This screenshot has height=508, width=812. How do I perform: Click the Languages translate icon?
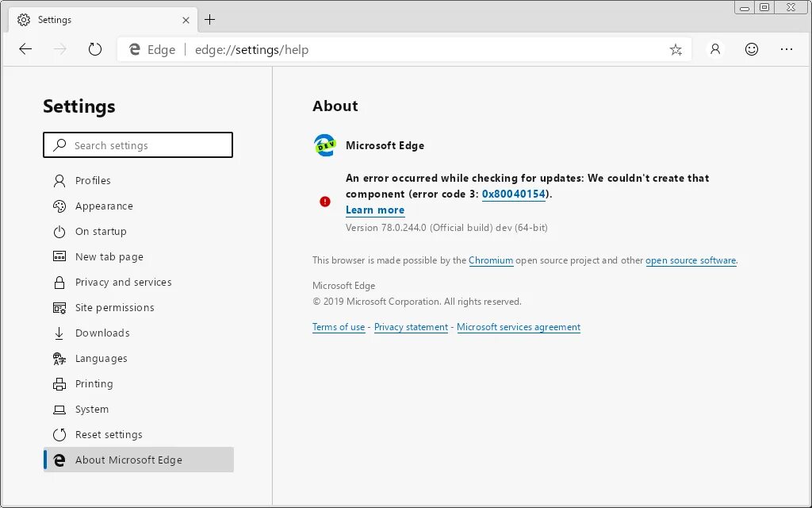click(59, 359)
